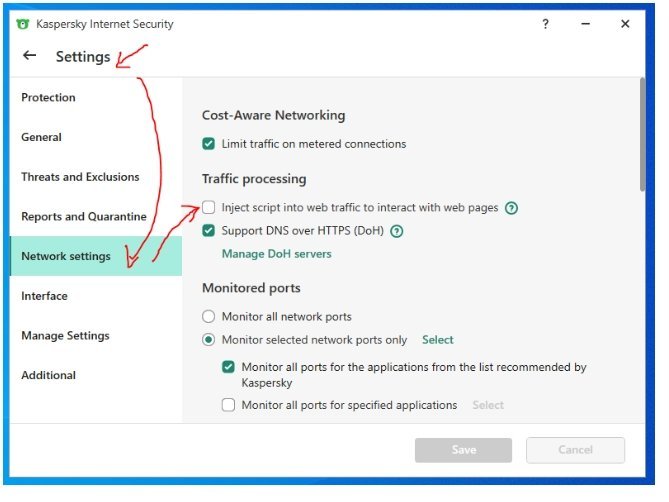The width and height of the screenshot is (669, 502).
Task: Click the Monitored ports heading
Action: coord(251,288)
